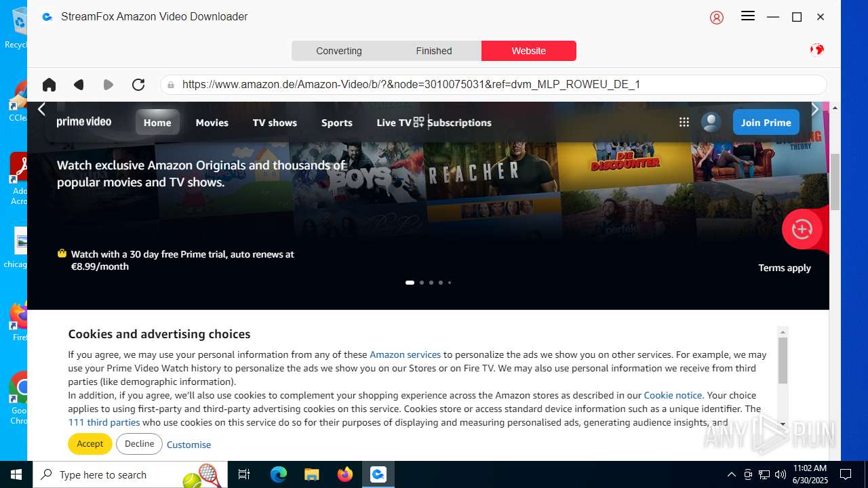868x488 pixels.
Task: Click the volume icon in system tray
Action: (x=781, y=474)
